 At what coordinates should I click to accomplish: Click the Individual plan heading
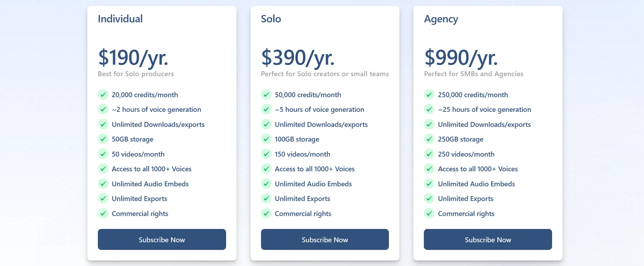(x=120, y=19)
